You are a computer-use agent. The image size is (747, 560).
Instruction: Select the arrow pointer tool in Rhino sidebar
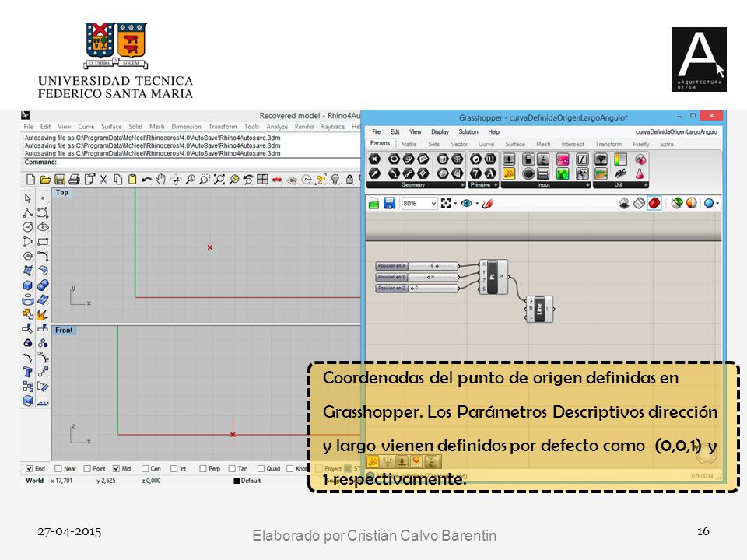point(28,198)
